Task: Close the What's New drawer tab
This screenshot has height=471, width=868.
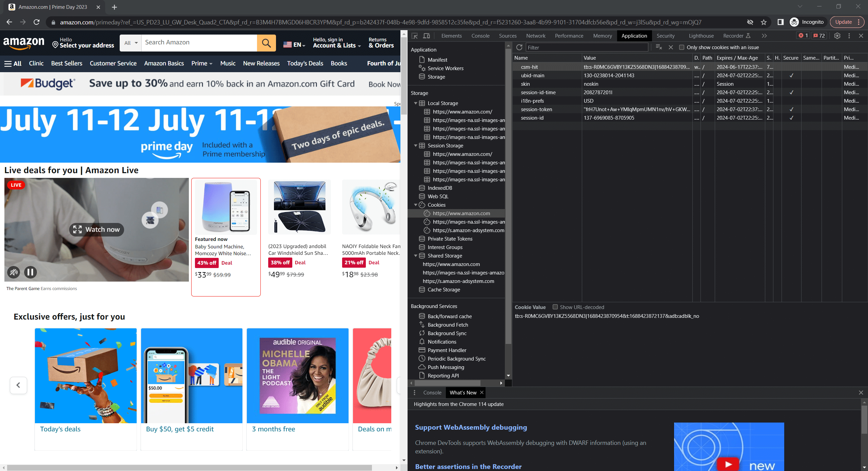Action: [482, 392]
